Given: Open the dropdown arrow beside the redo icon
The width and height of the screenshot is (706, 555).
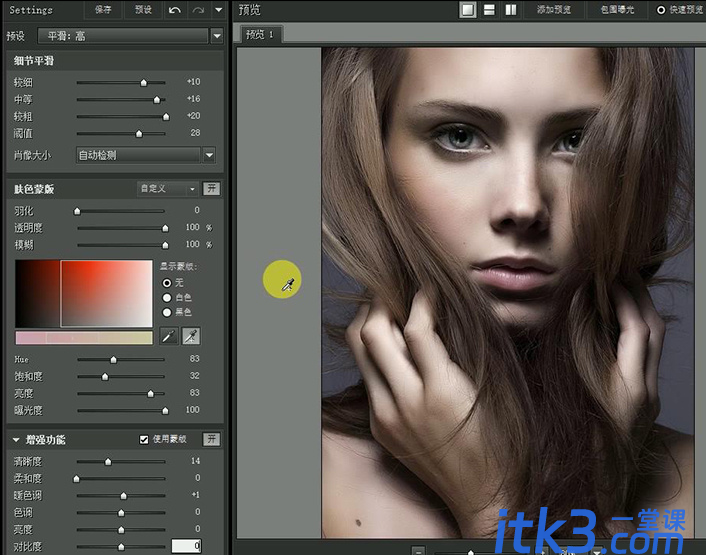Looking at the screenshot, I should point(218,10).
